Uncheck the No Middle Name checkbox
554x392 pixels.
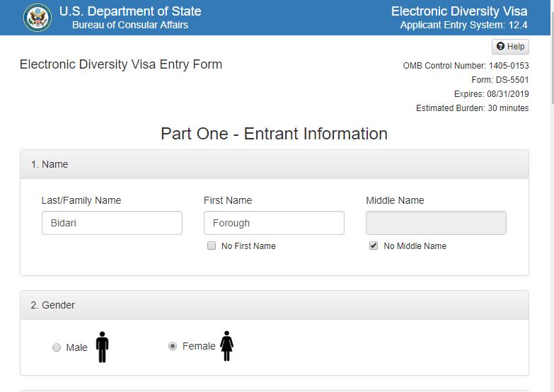(374, 246)
